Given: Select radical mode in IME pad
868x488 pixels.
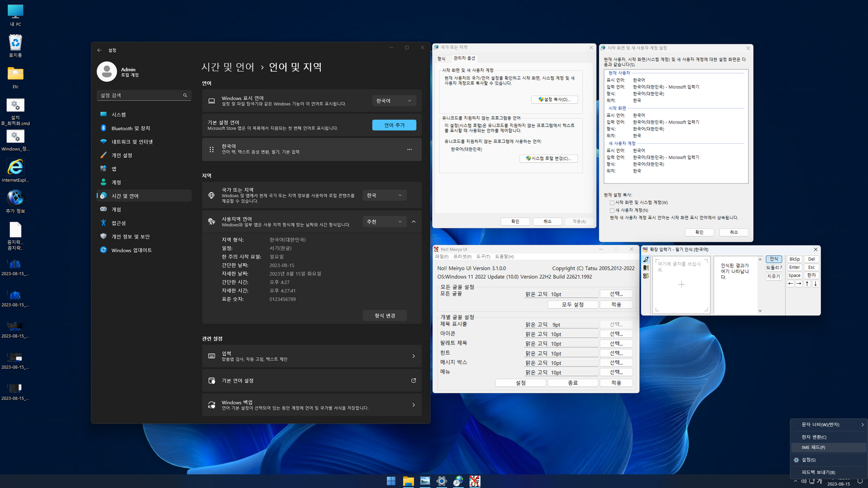Looking at the screenshot, I should pyautogui.click(x=646, y=276).
